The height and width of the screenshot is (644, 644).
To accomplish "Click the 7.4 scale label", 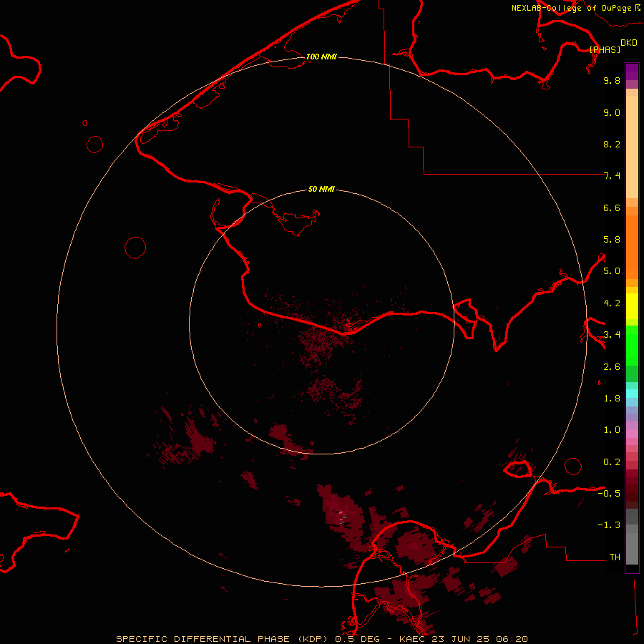I will click(612, 176).
